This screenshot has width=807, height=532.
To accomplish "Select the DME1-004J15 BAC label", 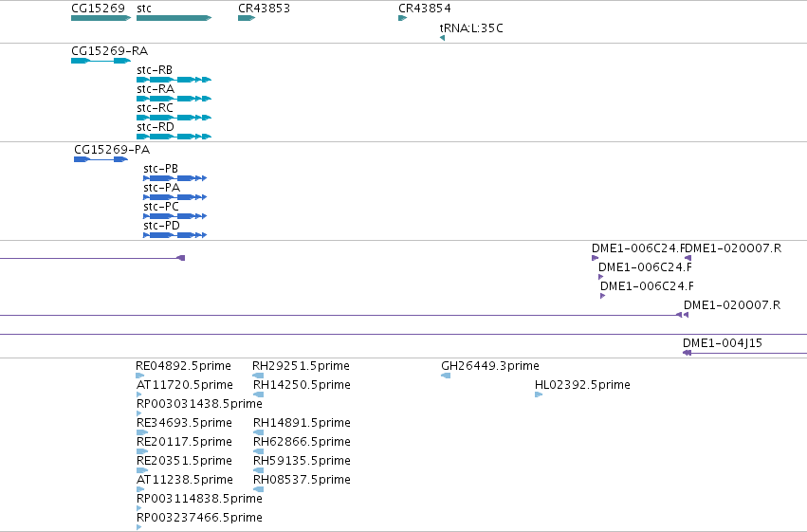I will click(x=723, y=343).
